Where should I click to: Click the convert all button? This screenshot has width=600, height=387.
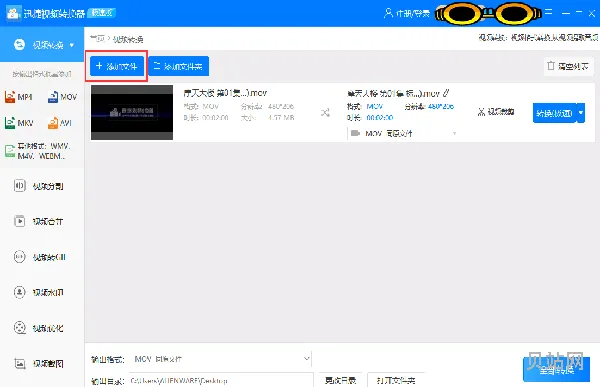pyautogui.click(x=556, y=369)
